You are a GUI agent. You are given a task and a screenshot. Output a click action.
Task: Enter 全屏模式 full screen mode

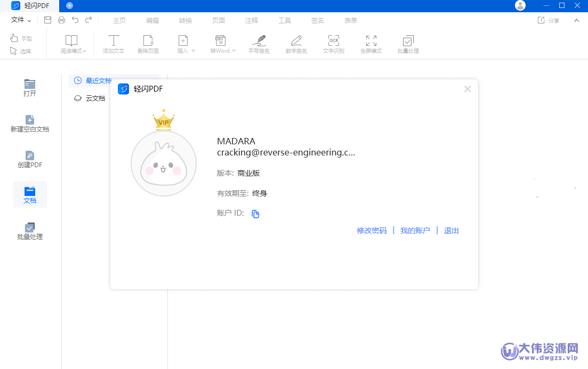370,44
